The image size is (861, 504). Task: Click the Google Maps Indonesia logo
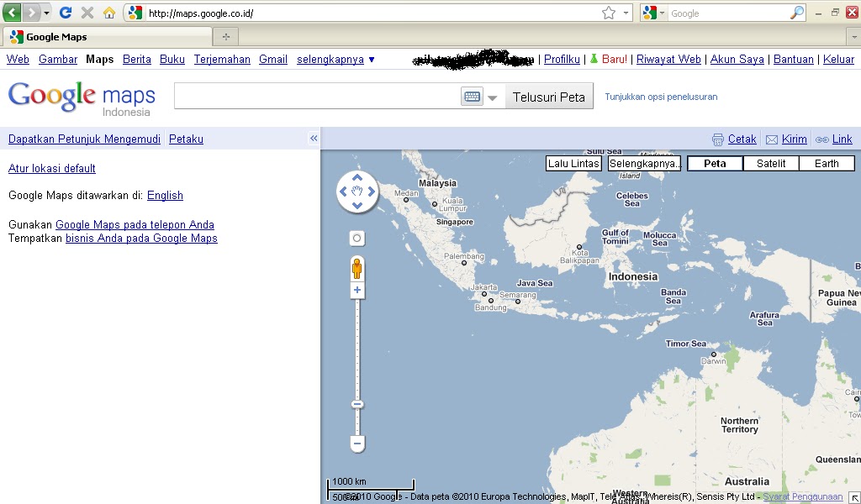coord(82,99)
